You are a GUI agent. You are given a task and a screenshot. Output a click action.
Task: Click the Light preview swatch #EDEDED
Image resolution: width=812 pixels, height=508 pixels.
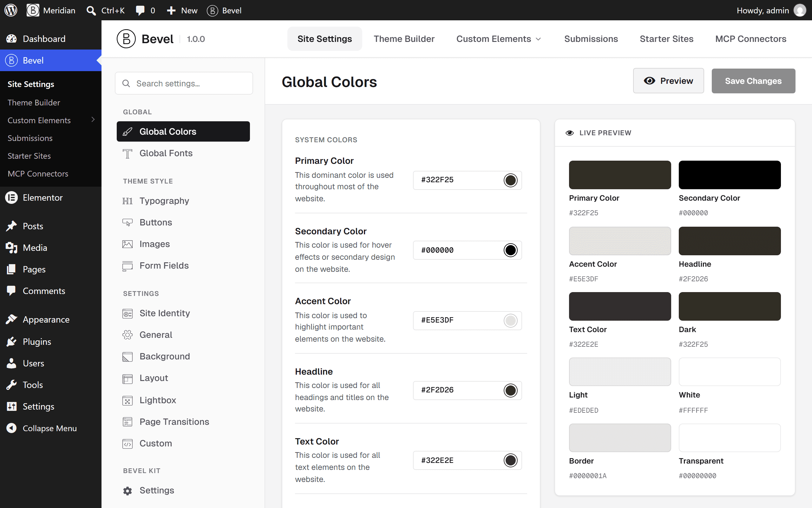coord(620,371)
